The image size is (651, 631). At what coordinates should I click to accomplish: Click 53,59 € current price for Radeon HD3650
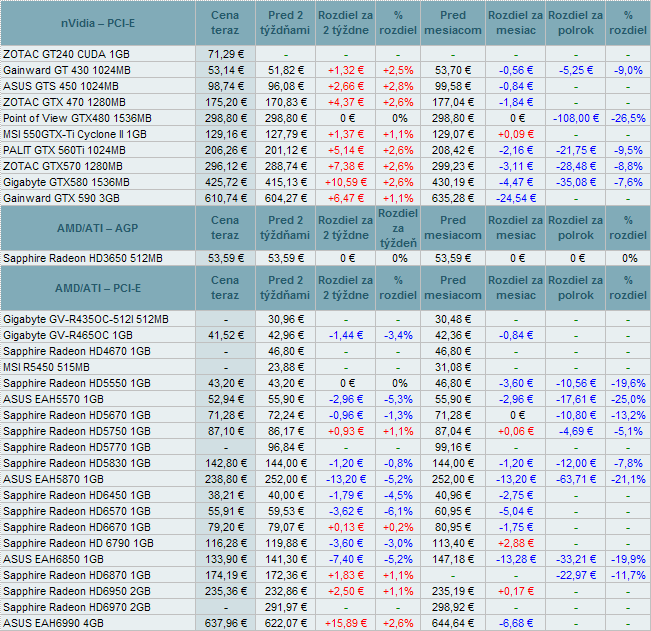(226, 258)
